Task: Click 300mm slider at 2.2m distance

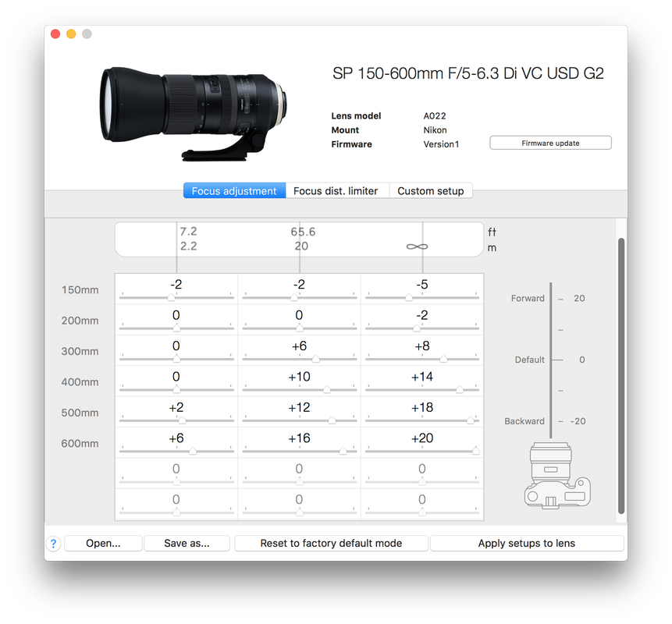Action: (176, 359)
